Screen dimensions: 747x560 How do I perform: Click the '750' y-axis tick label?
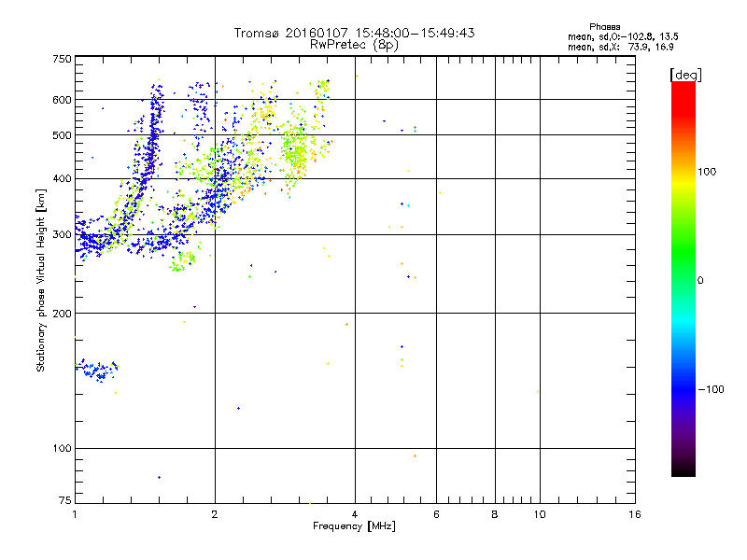(x=62, y=59)
